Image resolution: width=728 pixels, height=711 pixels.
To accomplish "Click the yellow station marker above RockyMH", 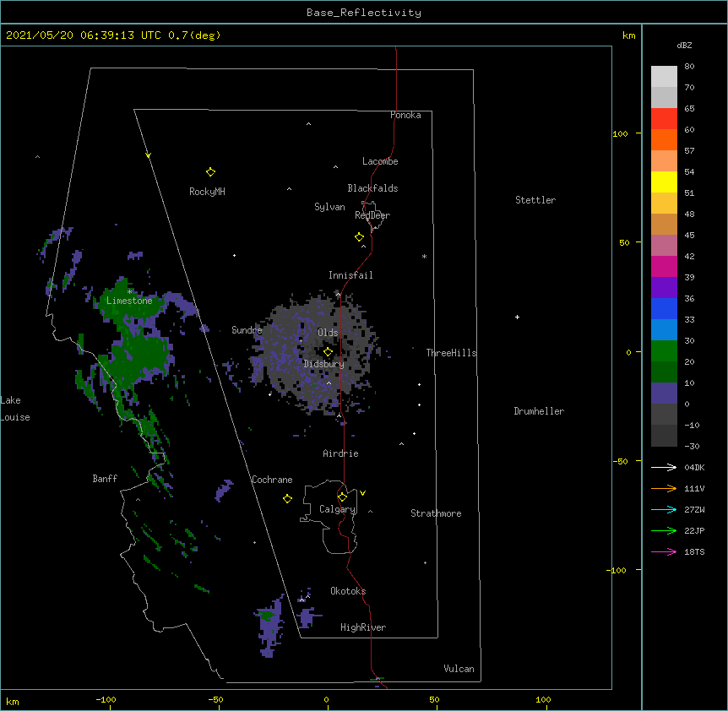I will (x=210, y=172).
